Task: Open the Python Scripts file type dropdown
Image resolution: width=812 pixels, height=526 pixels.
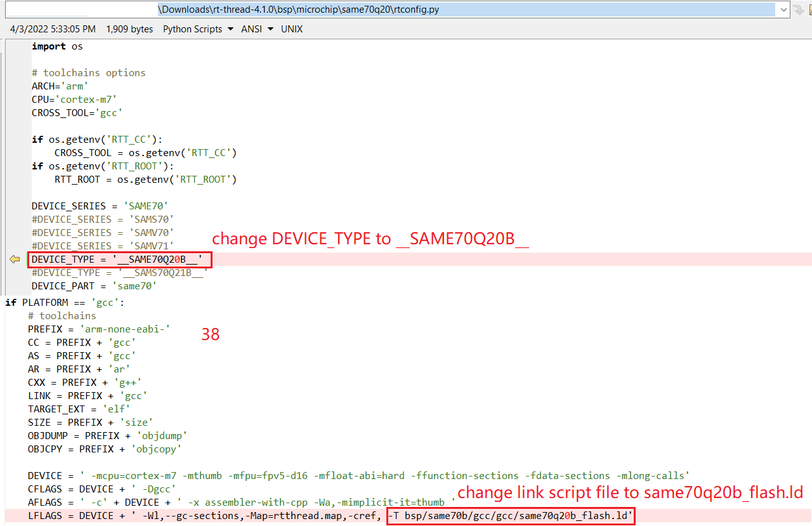Action: point(198,29)
